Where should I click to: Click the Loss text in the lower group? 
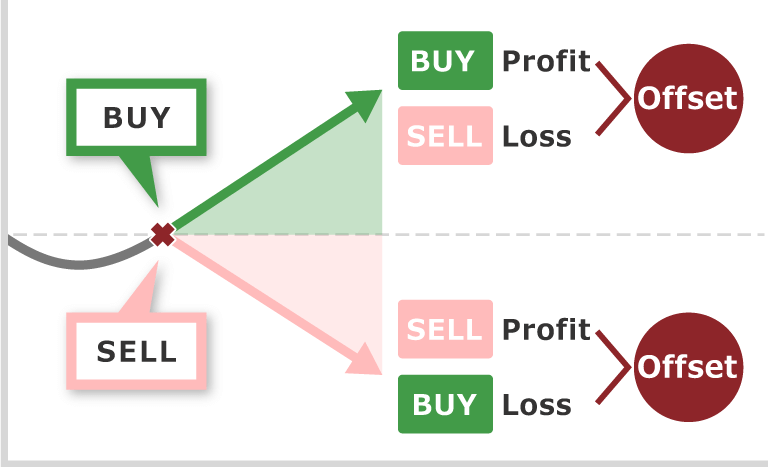click(x=536, y=404)
